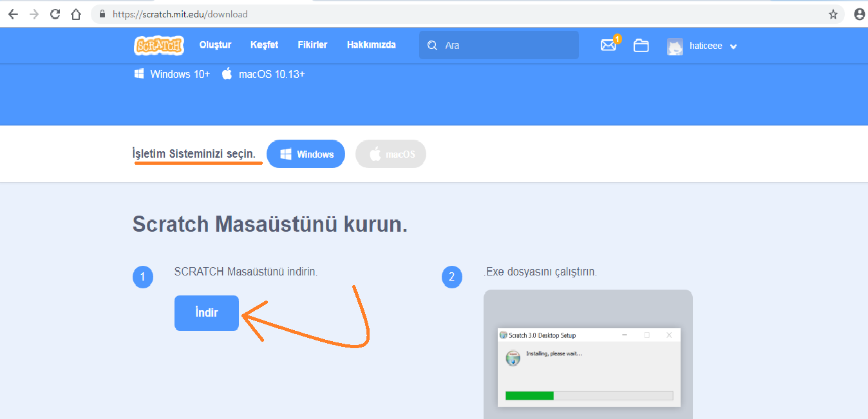Open the My Stuff folder icon
This screenshot has height=419, width=868.
(x=641, y=46)
